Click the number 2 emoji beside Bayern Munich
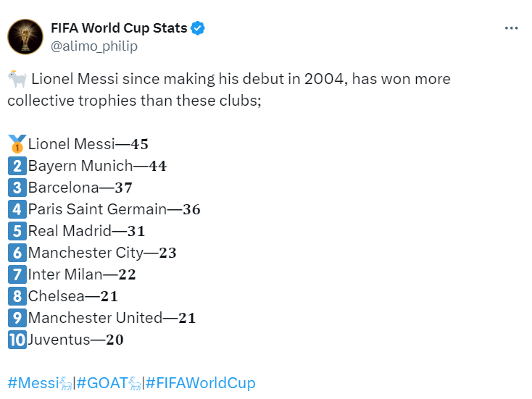Viewport: 532px width, 399px height. click(x=17, y=166)
